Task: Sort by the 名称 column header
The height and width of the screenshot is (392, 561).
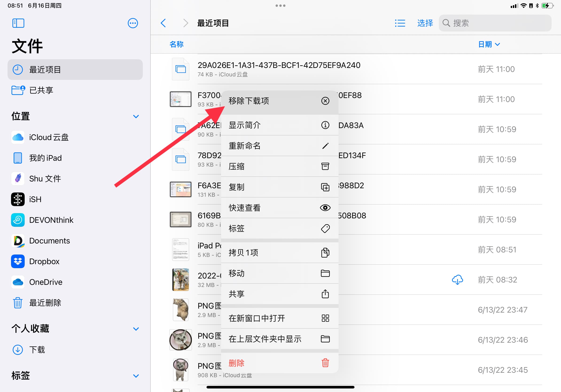Action: (x=176, y=44)
